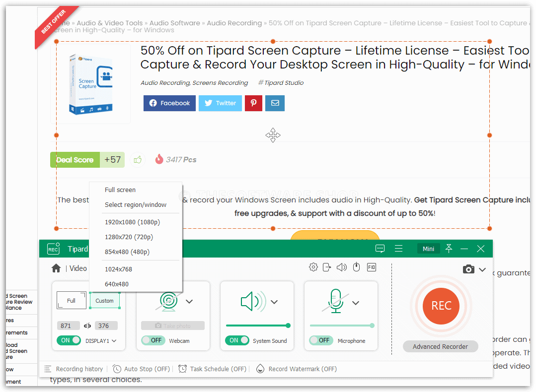Open Recording history

pos(74,369)
